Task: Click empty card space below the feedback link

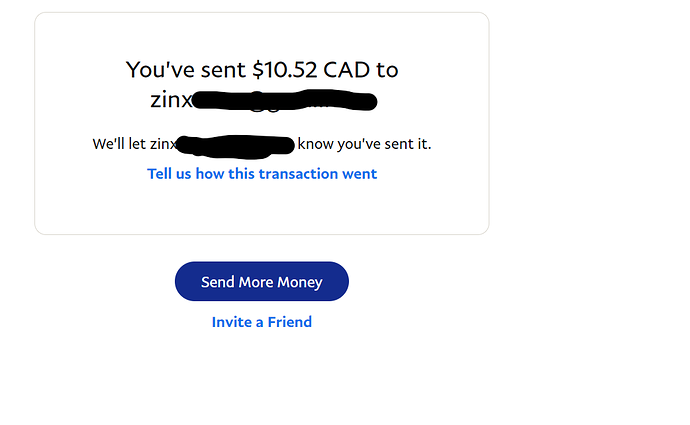Action: click(x=261, y=208)
